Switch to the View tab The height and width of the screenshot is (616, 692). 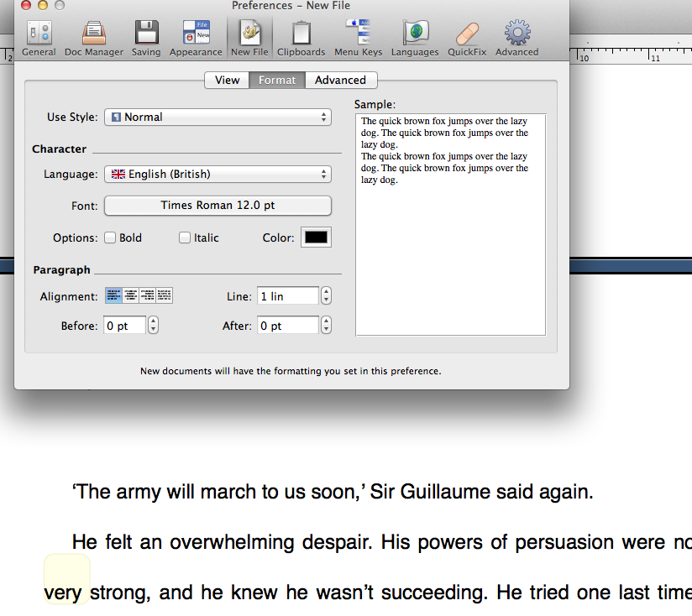click(227, 81)
